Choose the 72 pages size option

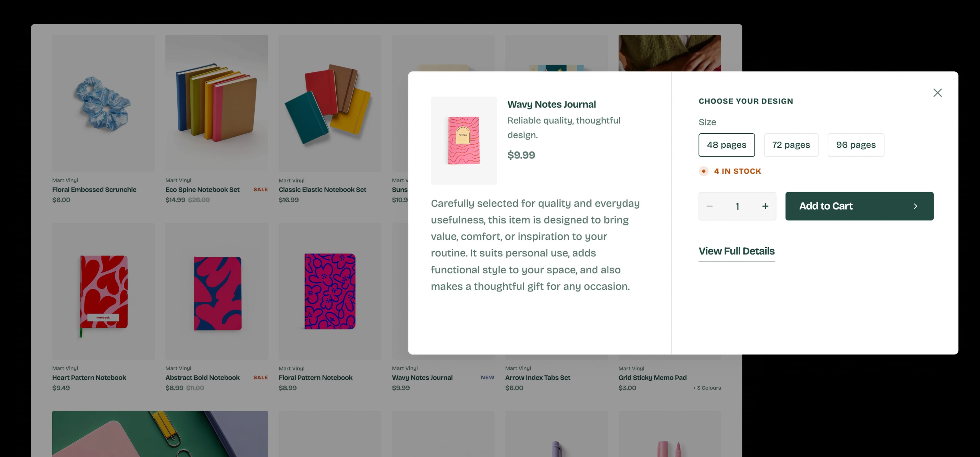tap(791, 145)
